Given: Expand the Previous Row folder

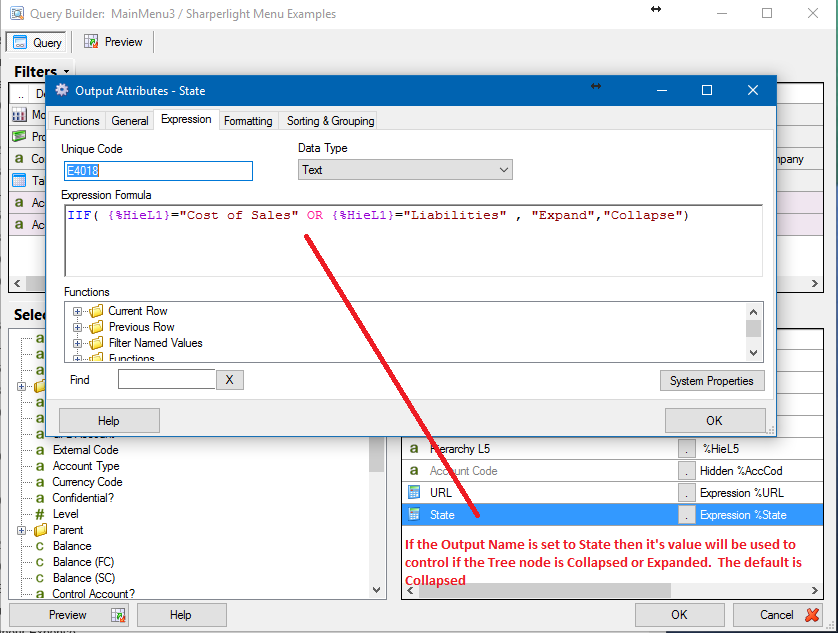Looking at the screenshot, I should (x=77, y=327).
